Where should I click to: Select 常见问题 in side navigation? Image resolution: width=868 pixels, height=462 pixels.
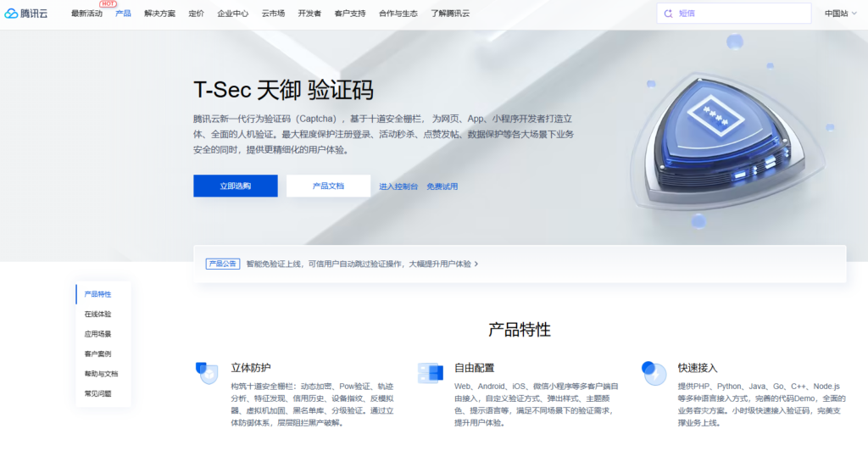pos(98,393)
